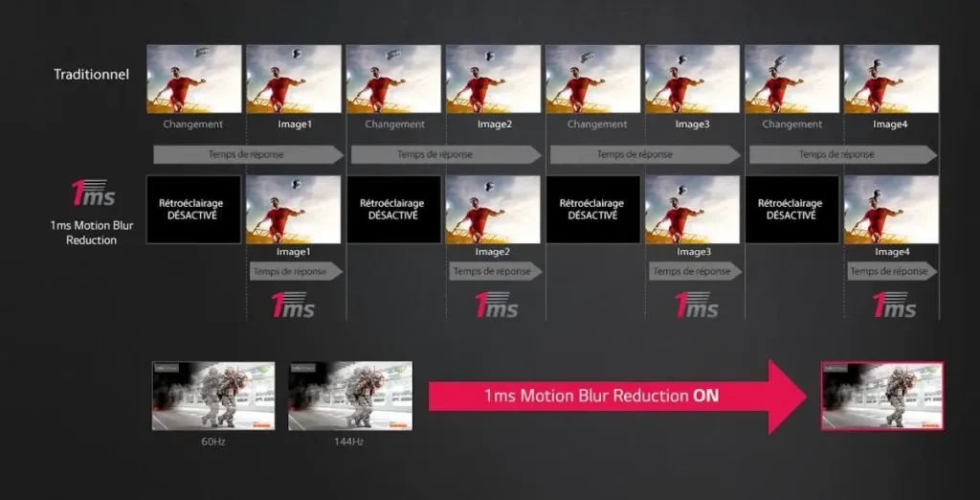Click the first Rétroéclairage DÉSACTIVÉ black box
Screen dimensions: 980x500
click(x=193, y=209)
